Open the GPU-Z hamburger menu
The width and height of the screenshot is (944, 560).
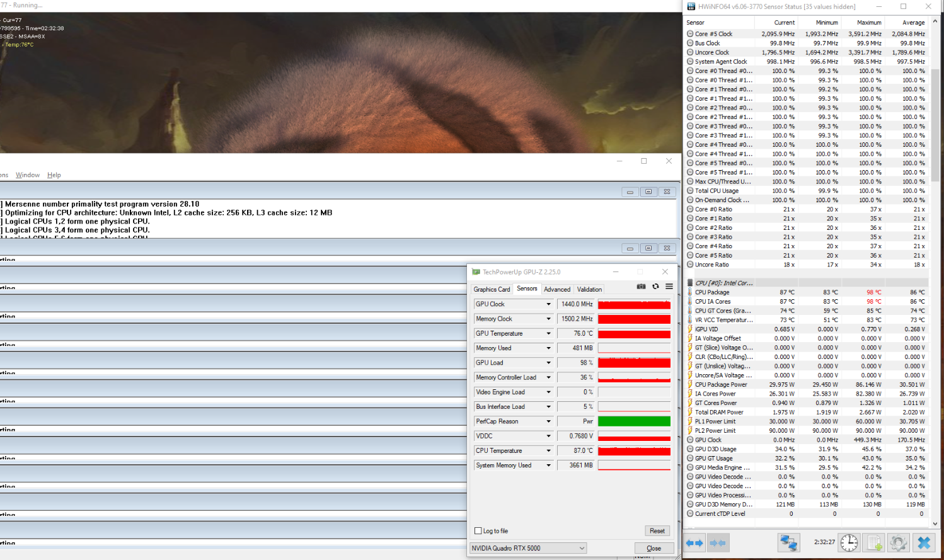pyautogui.click(x=669, y=287)
